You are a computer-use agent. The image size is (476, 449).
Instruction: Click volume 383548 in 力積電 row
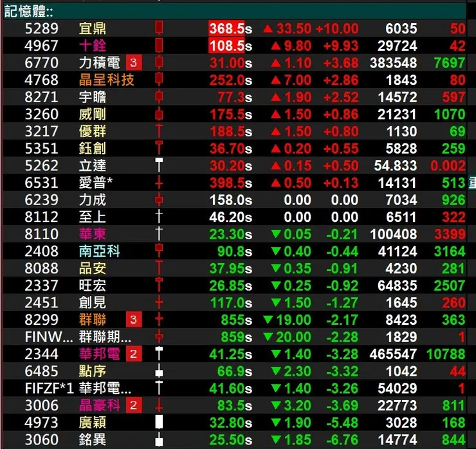394,63
